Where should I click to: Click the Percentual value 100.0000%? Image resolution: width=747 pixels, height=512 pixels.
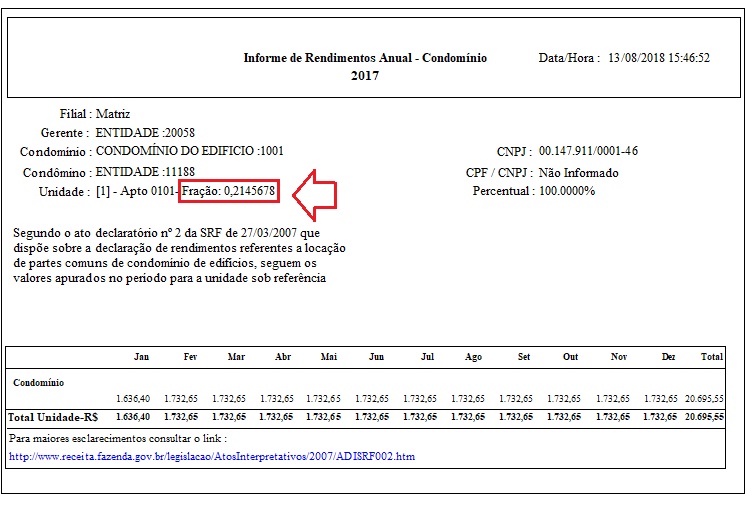567,190
